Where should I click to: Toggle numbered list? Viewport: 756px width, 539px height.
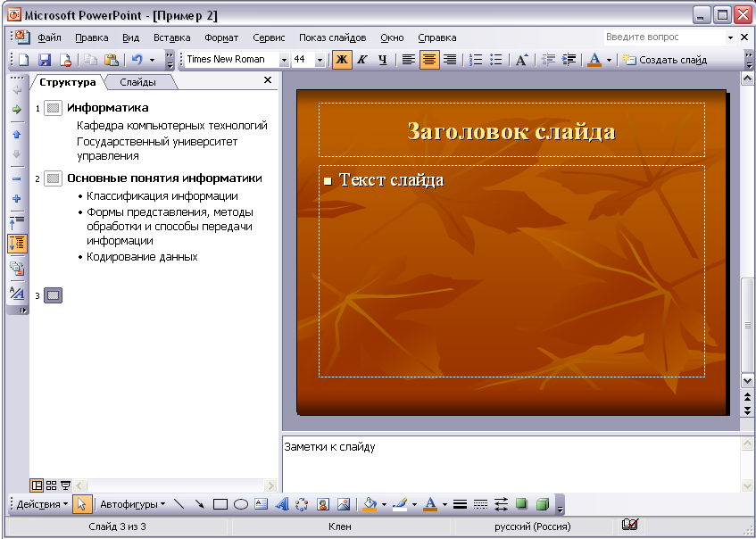click(x=476, y=60)
